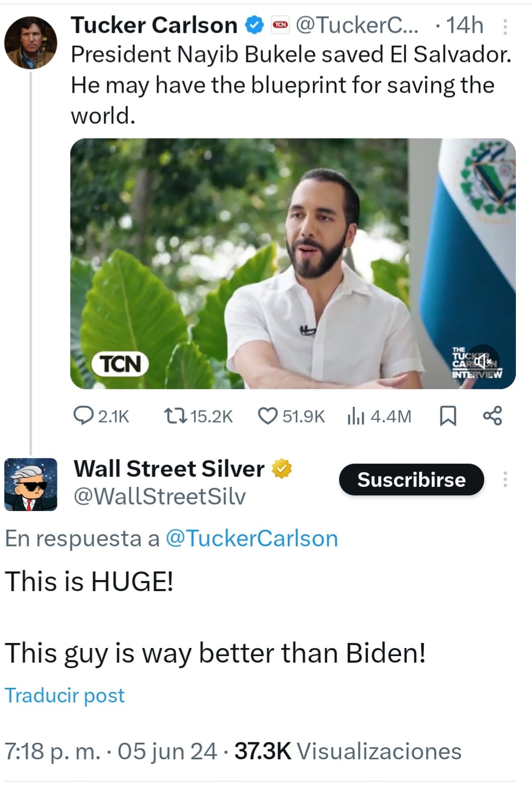The width and height of the screenshot is (532, 785).
Task: Bookmark Tucker Carlson's post
Action: 448,416
